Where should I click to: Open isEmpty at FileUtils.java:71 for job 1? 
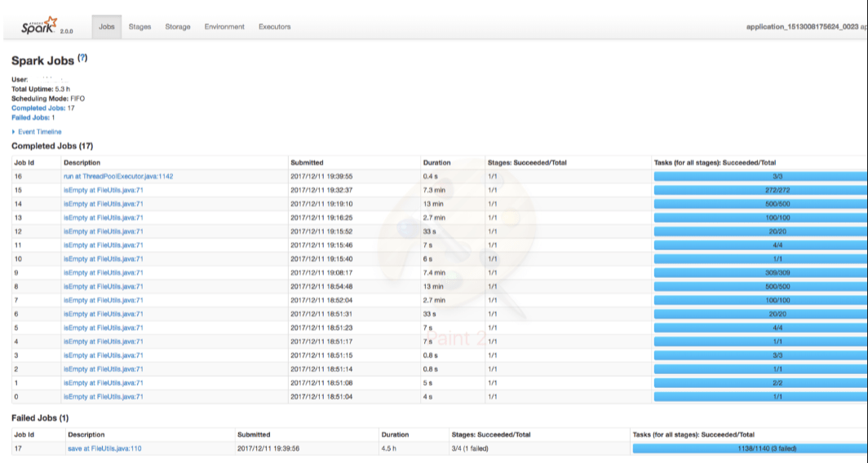point(104,383)
